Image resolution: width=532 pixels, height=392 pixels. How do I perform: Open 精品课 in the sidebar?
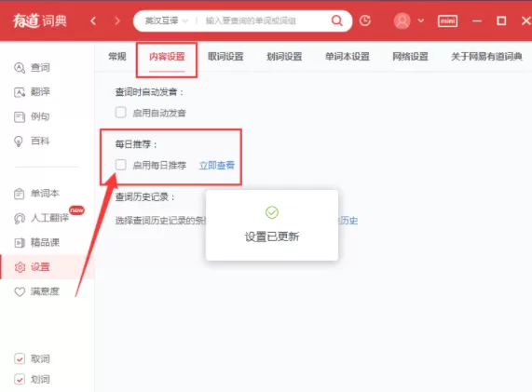pyautogui.click(x=36, y=242)
